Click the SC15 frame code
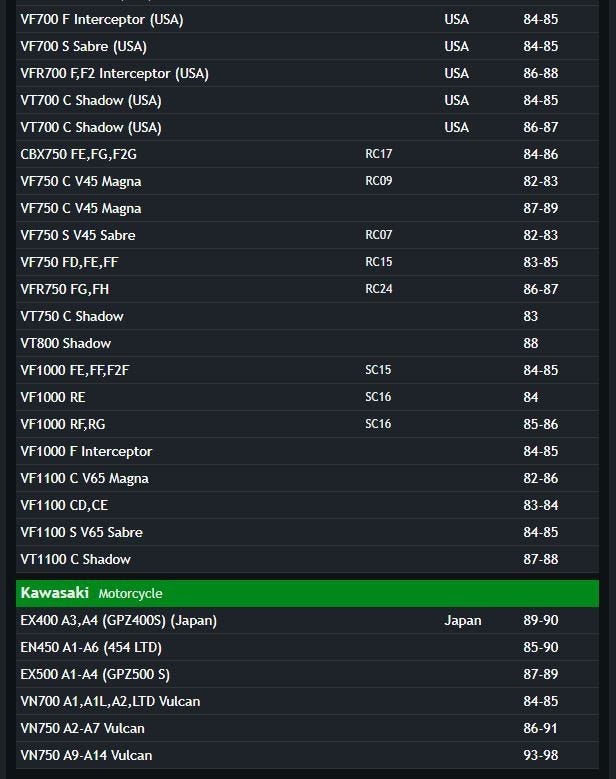The height and width of the screenshot is (779, 616). (x=378, y=370)
